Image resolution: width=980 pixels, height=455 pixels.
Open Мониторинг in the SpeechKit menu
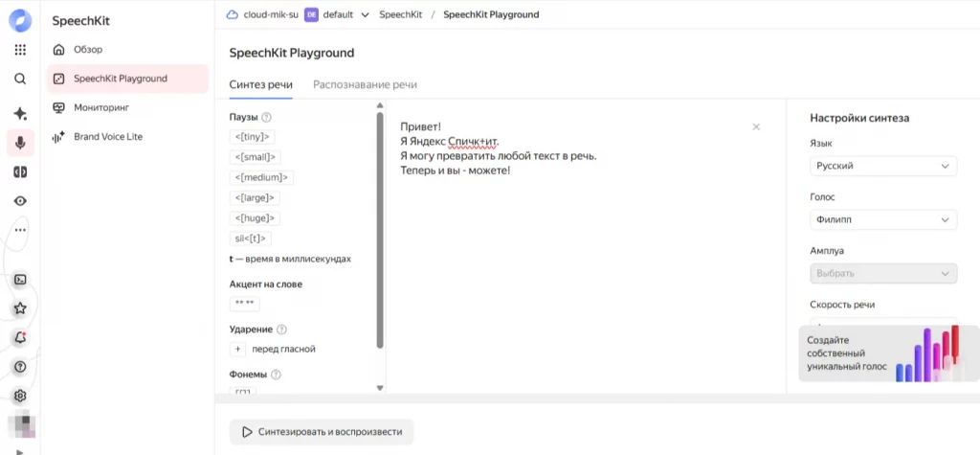[100, 107]
